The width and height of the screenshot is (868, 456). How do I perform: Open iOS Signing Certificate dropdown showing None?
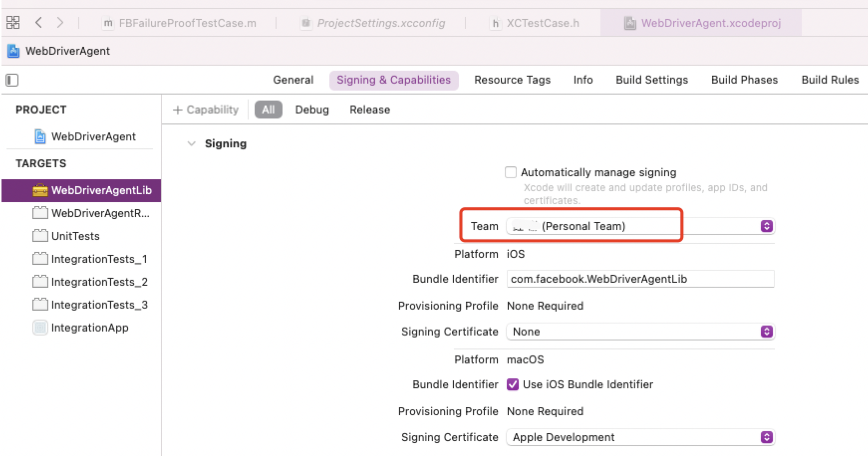click(640, 332)
